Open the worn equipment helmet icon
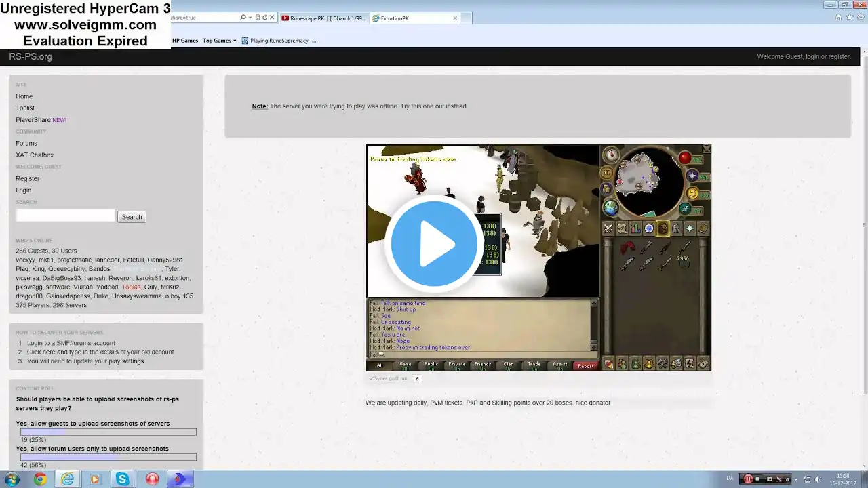Viewport: 868px width, 488px height. point(676,228)
